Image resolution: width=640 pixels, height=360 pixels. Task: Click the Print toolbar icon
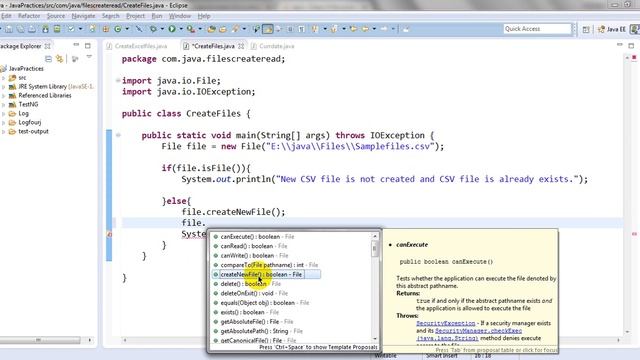click(x=32, y=29)
